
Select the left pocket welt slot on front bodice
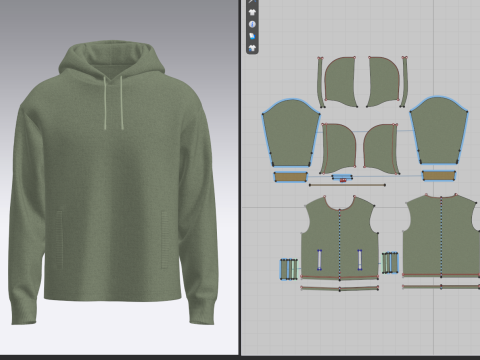[x=319, y=260]
